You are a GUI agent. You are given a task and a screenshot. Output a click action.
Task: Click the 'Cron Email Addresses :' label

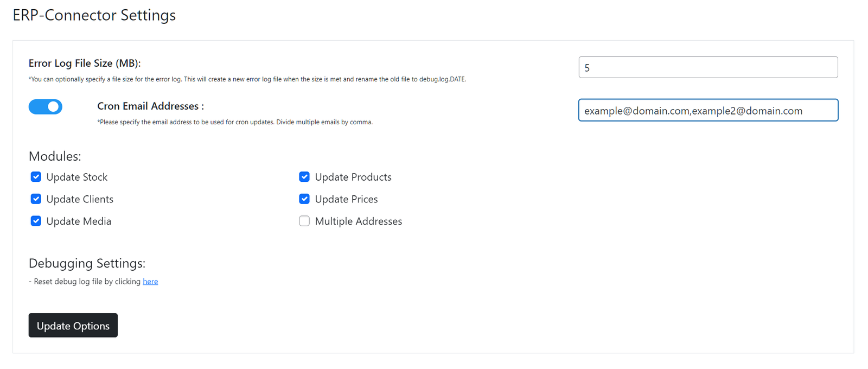(150, 106)
